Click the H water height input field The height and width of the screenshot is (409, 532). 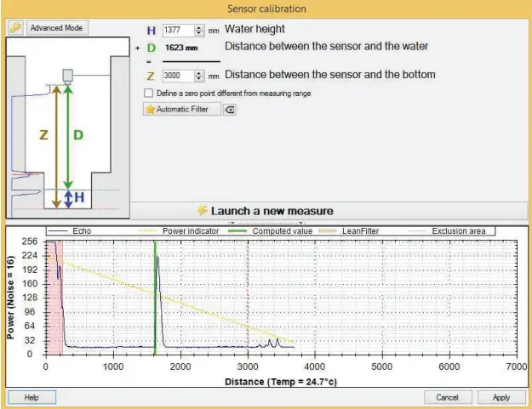coord(179,30)
